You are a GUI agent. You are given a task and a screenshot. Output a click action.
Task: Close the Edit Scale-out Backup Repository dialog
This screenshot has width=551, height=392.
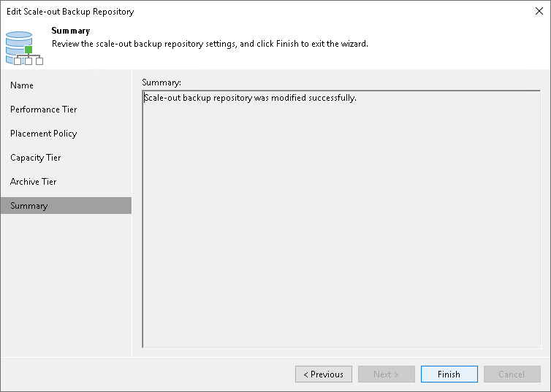point(538,12)
